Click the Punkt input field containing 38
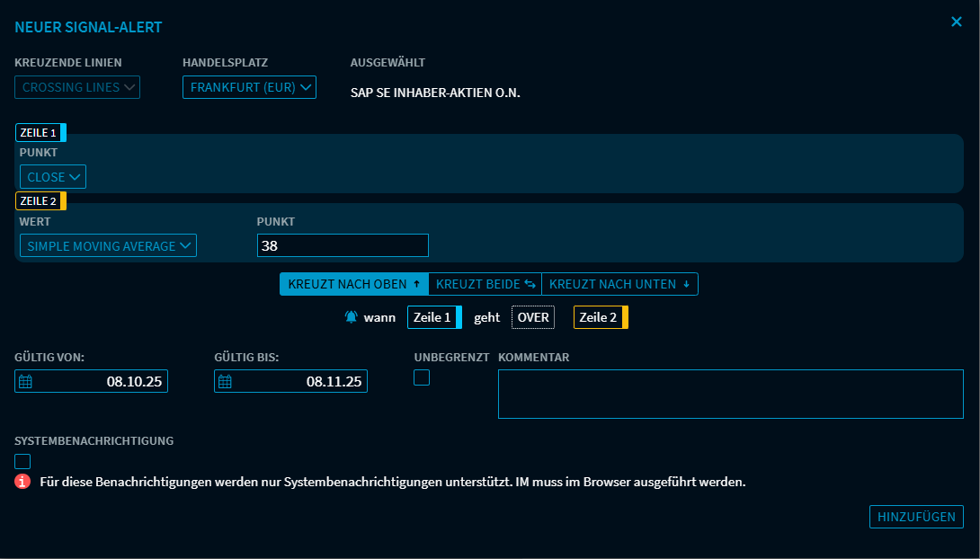Screen dimensions: 980x559 pos(343,244)
